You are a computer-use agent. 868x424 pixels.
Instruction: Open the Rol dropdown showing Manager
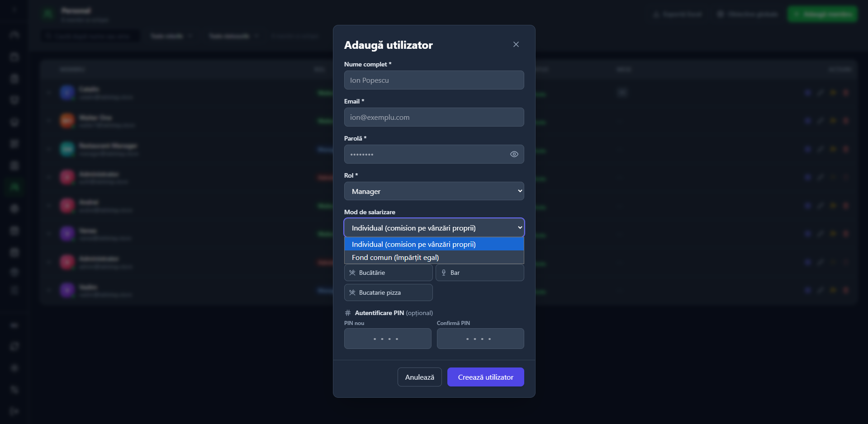click(434, 191)
